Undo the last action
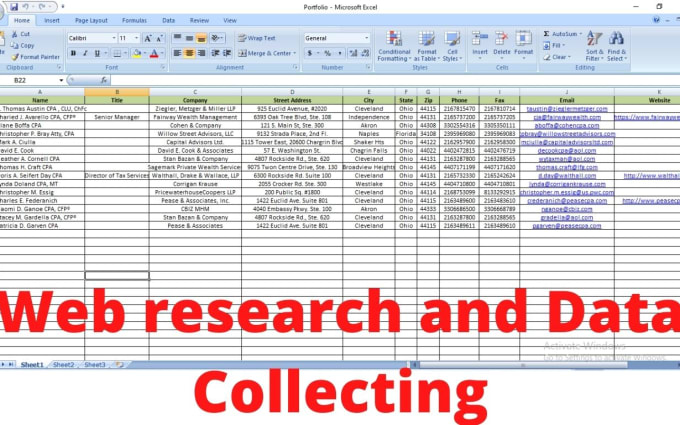Viewport: 680px width, 425px height. [26, 7]
